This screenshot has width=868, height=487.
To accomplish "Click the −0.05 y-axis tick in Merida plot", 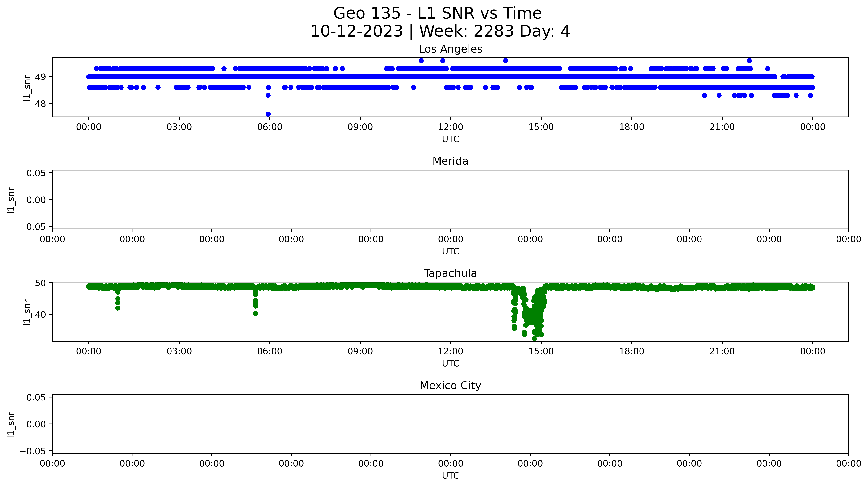I will tap(33, 227).
